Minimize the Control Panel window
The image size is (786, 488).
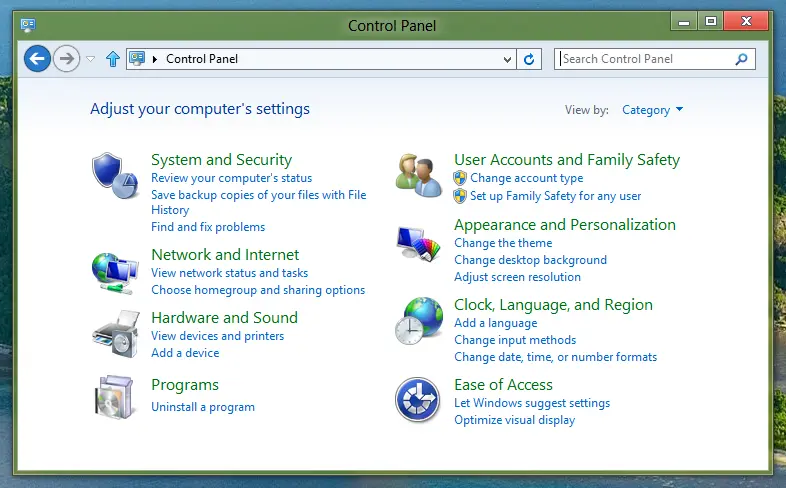coord(684,22)
